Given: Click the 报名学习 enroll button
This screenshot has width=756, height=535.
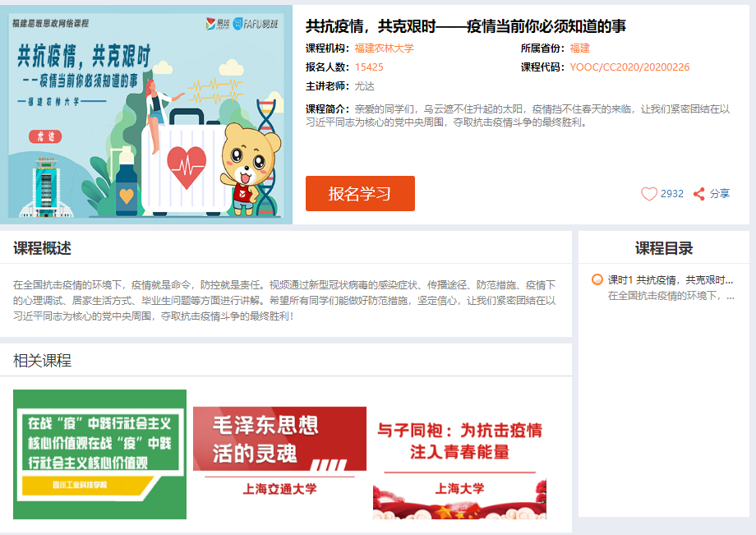Looking at the screenshot, I should click(360, 194).
